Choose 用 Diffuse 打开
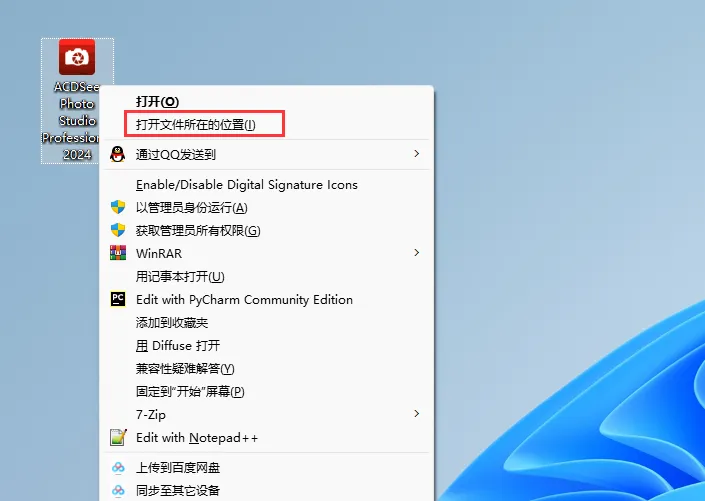 click(x=267, y=345)
